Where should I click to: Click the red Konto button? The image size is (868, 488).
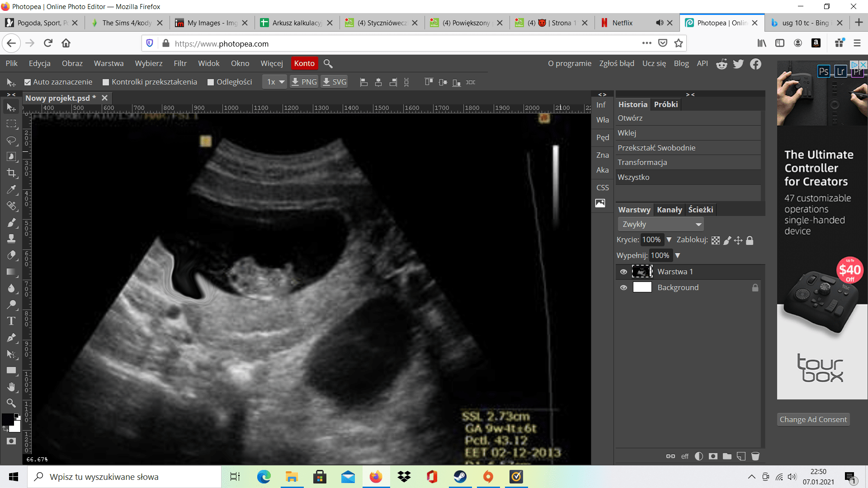point(304,63)
